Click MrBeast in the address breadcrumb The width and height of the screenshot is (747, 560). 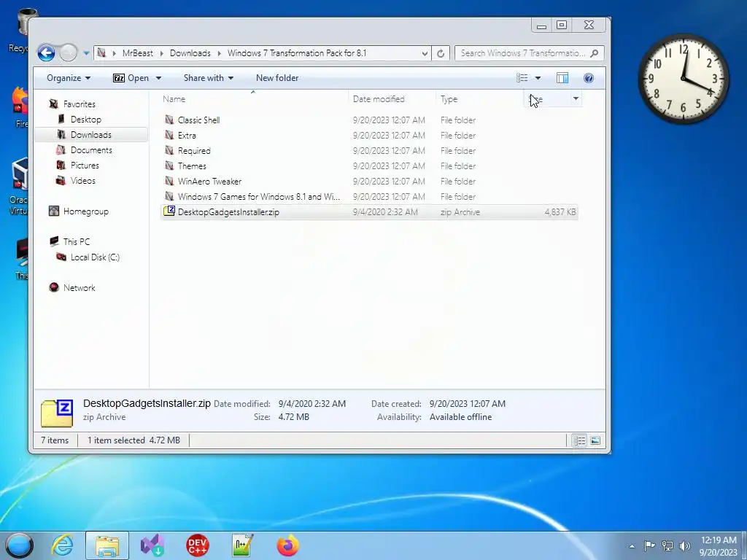click(x=138, y=53)
